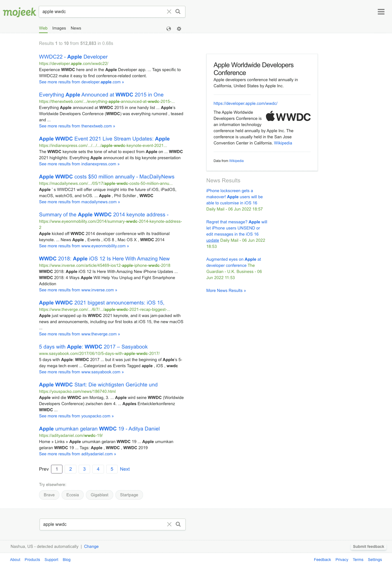Expand More News Results

tap(226, 291)
